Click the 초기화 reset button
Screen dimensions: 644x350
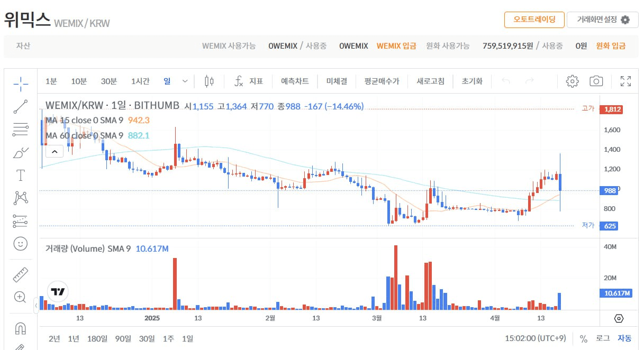pyautogui.click(x=472, y=81)
